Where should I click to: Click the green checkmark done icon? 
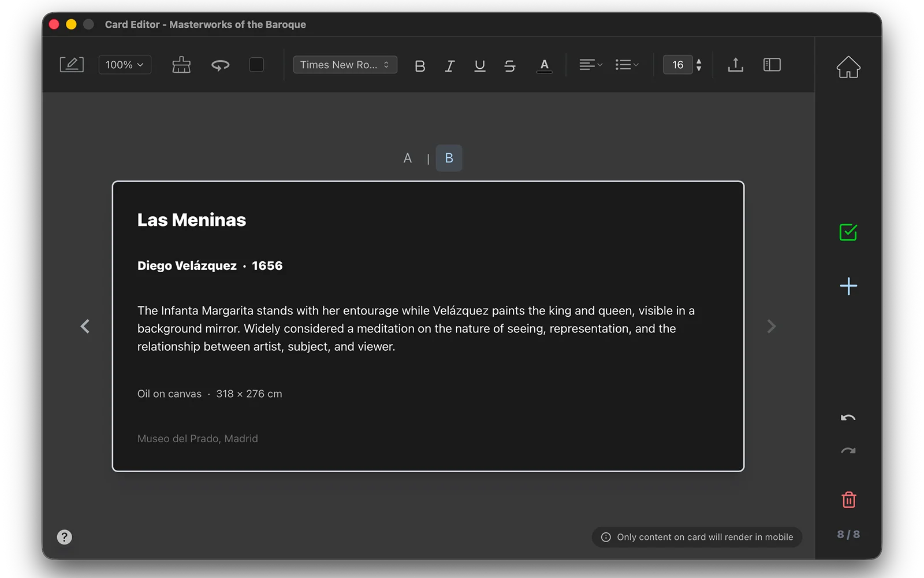[848, 232]
